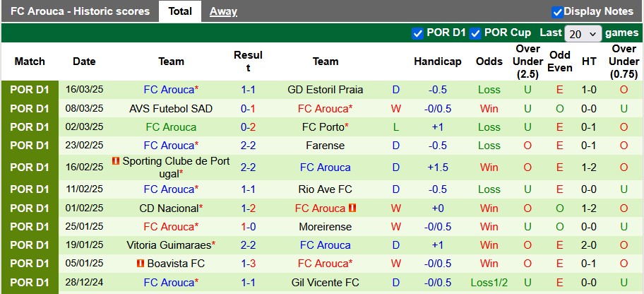Select the Moreirense team link

pyautogui.click(x=326, y=227)
